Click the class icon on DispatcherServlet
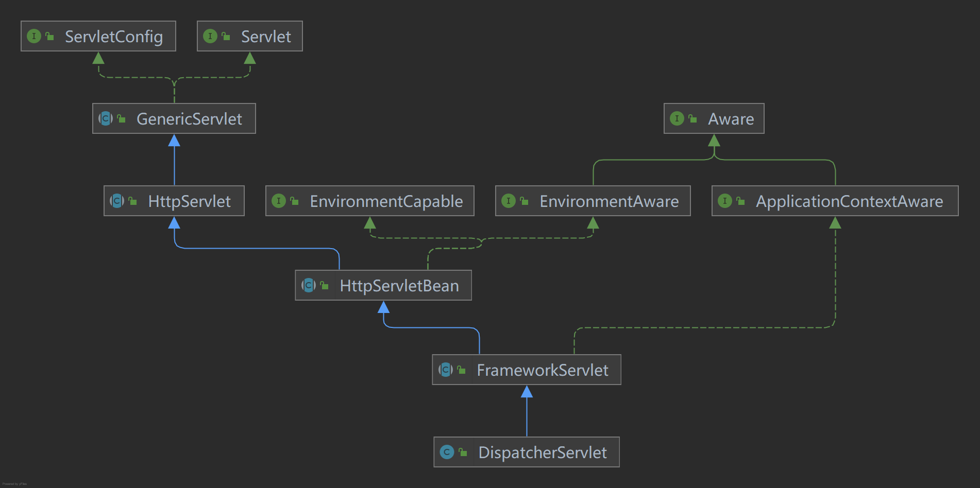This screenshot has width=980, height=488. click(447, 452)
